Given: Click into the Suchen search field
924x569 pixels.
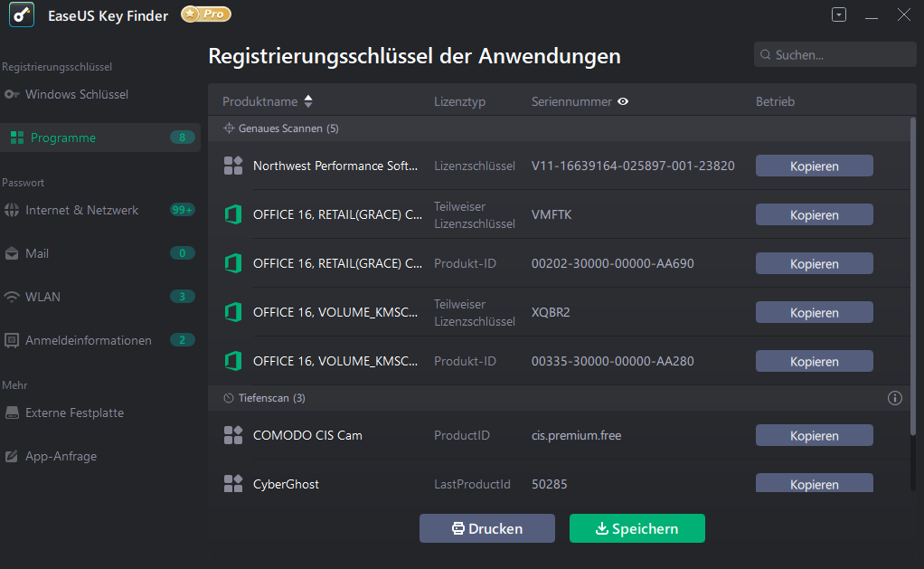Looking at the screenshot, I should [x=835, y=55].
